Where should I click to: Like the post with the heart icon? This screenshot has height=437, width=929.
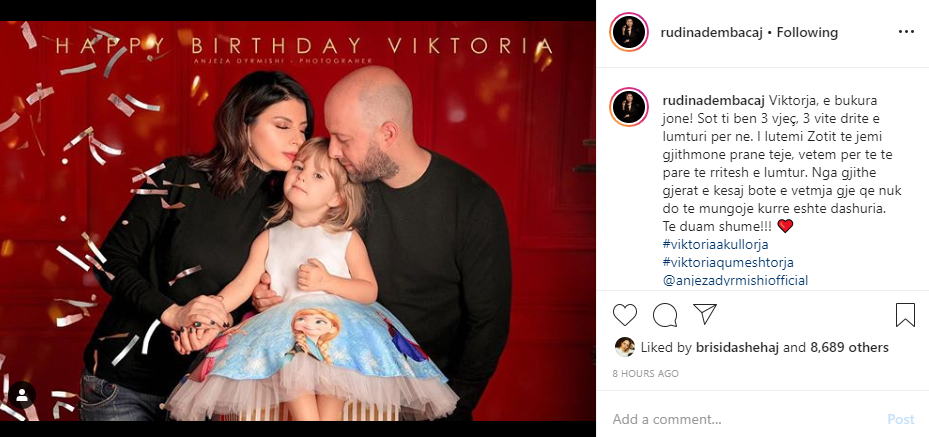[624, 315]
